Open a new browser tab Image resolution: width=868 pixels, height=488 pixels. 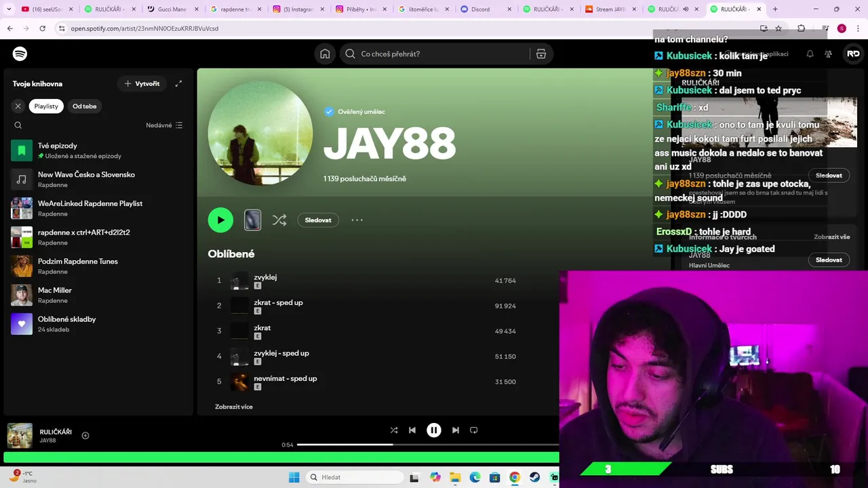[775, 9]
